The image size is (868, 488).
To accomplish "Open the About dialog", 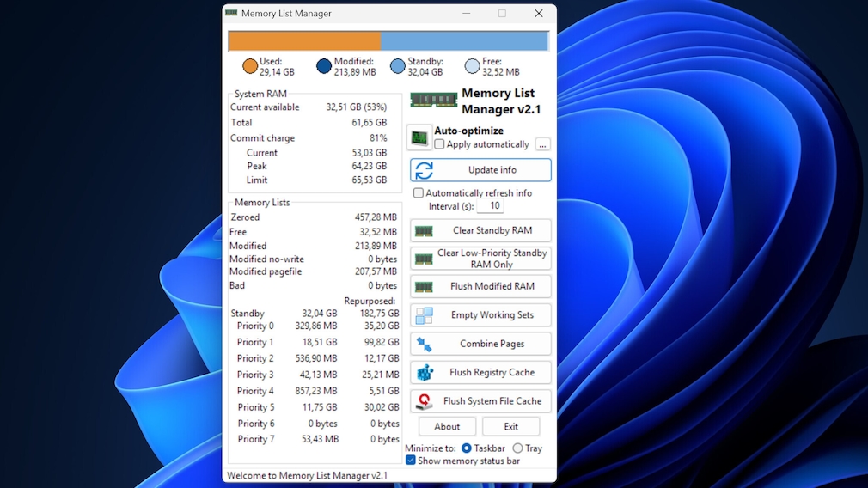I will pyautogui.click(x=447, y=427).
